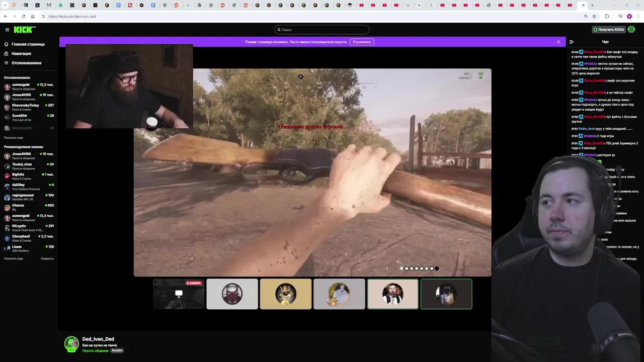Select the live В ЭФИРЕ stream thumbnail
The height and width of the screenshot is (362, 644).
[179, 294]
